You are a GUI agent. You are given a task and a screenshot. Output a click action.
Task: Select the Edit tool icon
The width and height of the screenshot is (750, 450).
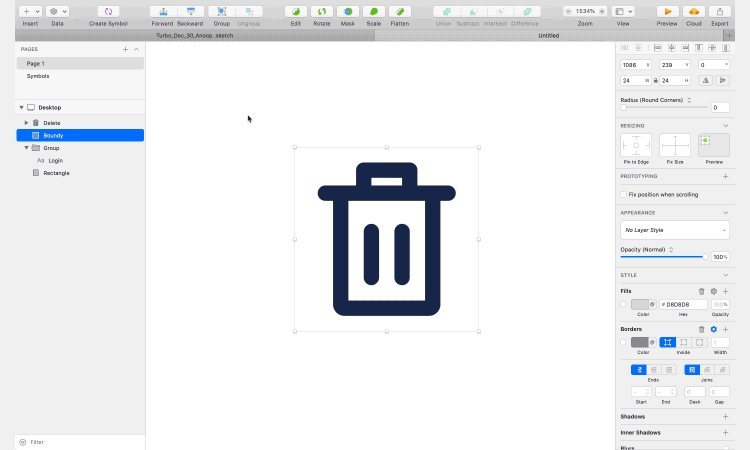point(296,11)
